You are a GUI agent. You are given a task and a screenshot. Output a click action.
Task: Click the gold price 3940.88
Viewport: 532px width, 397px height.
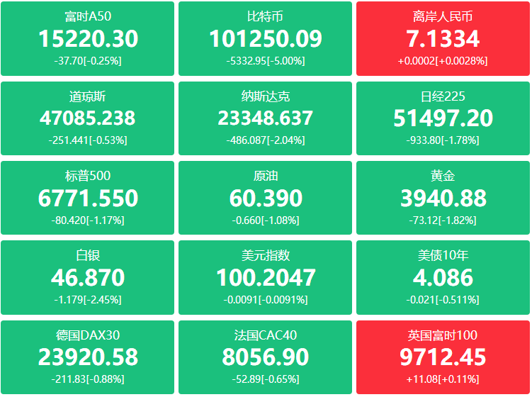coord(443,198)
